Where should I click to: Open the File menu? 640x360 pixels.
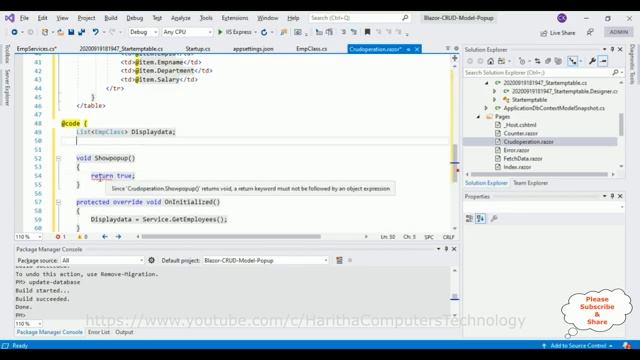(24, 18)
